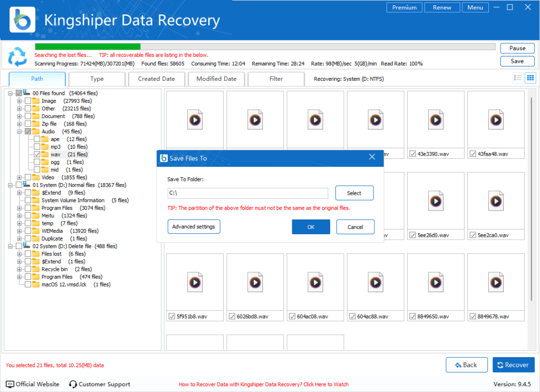Expand the Program Files node under Normal files
540x392 pixels.
20,208
